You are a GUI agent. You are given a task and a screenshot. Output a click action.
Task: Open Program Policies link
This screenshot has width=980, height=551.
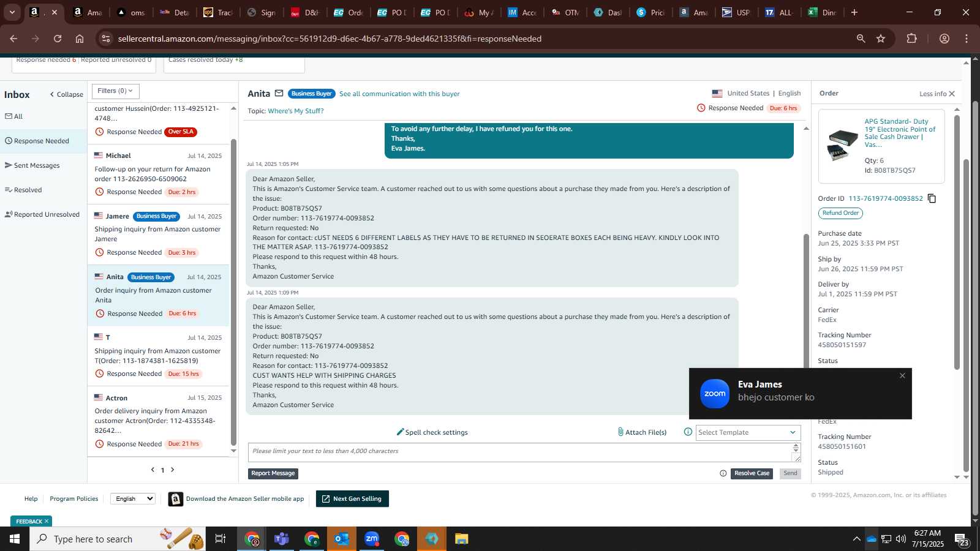click(x=73, y=499)
